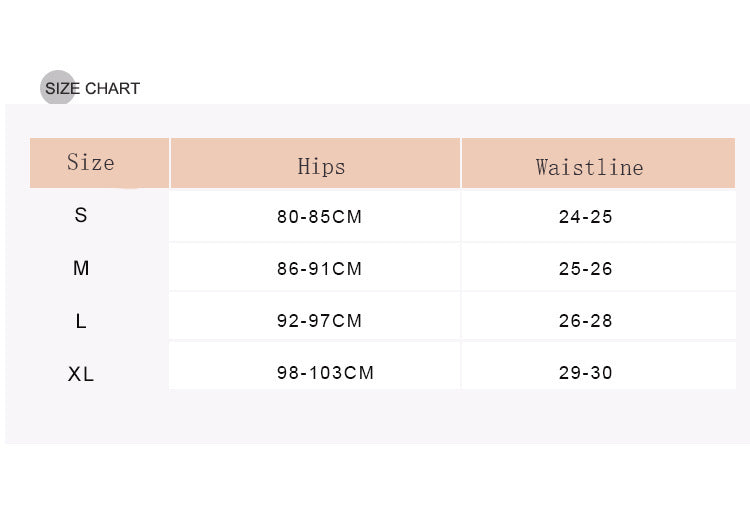
Task: Select the Hips column header
Action: [x=321, y=166]
